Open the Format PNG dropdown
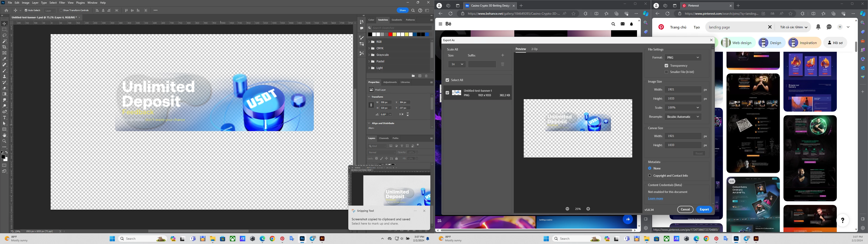Viewport: 868px width, 244px height. pyautogui.click(x=683, y=58)
